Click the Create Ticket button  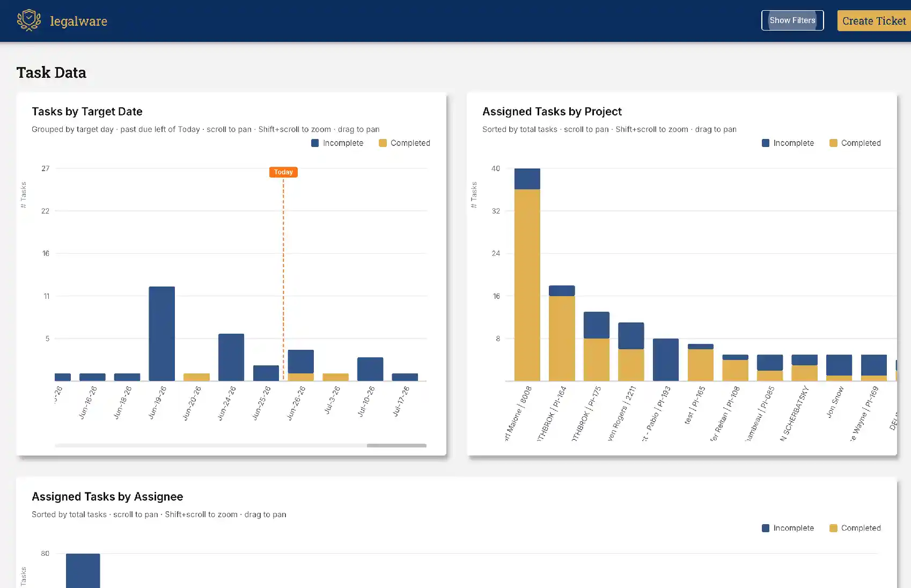pyautogui.click(x=874, y=21)
